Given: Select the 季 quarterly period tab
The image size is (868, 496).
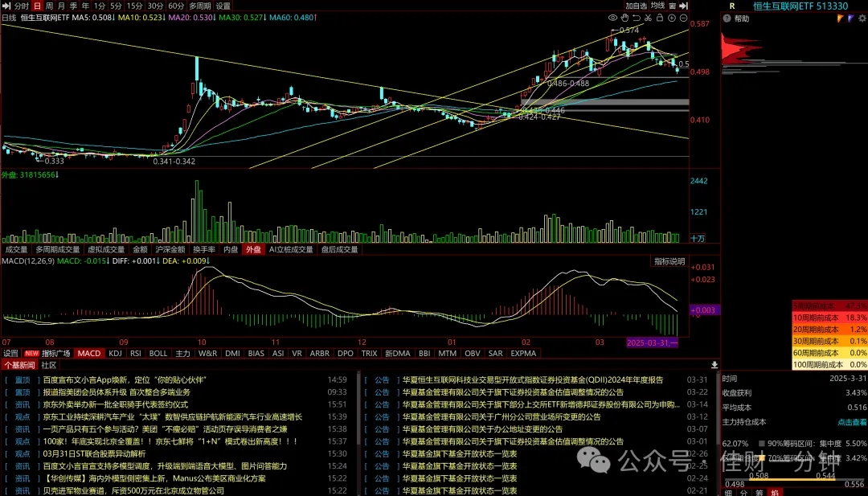Looking at the screenshot, I should (74, 6).
